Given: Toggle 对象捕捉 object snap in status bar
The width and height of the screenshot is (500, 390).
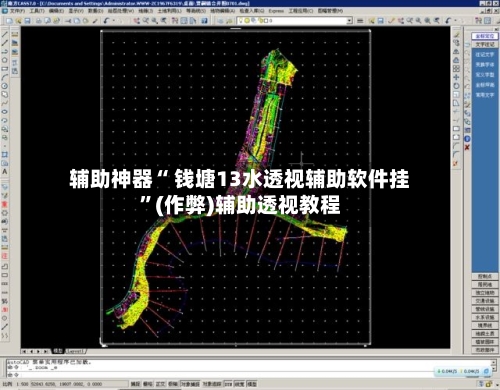Looking at the screenshot, I should 190,384.
